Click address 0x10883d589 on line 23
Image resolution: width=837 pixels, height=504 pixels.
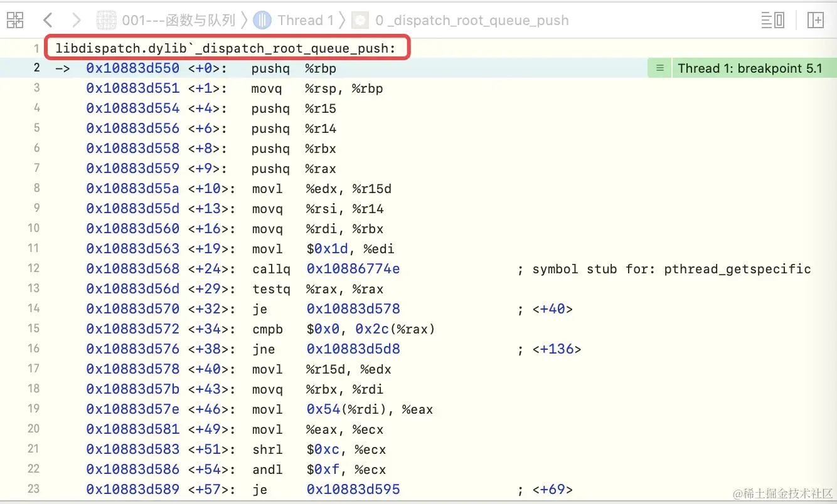[133, 490]
